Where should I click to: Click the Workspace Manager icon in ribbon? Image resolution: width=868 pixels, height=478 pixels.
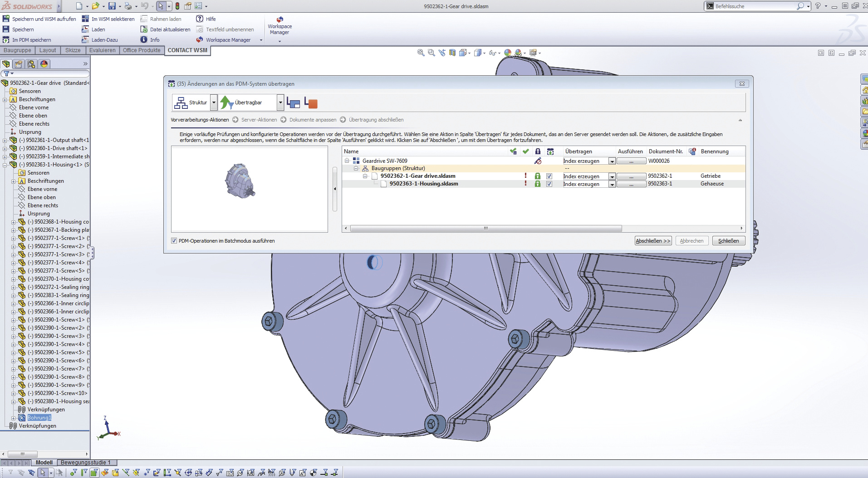(x=280, y=20)
